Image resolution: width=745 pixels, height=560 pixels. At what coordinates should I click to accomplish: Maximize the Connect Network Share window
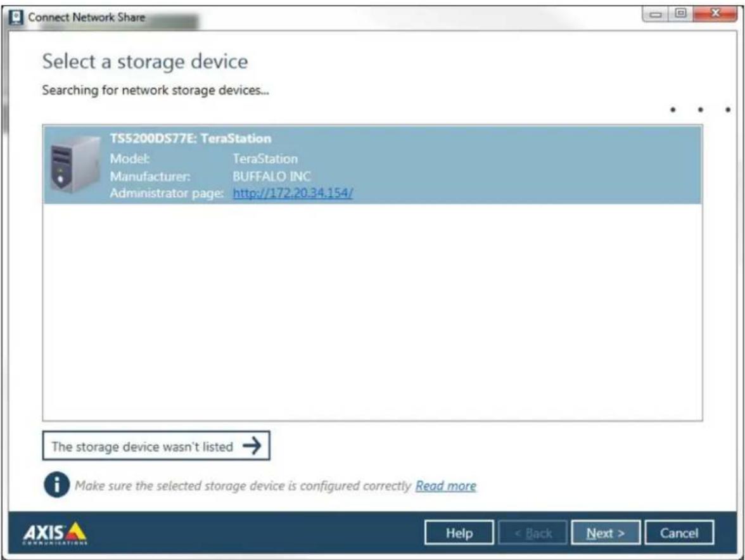point(680,13)
